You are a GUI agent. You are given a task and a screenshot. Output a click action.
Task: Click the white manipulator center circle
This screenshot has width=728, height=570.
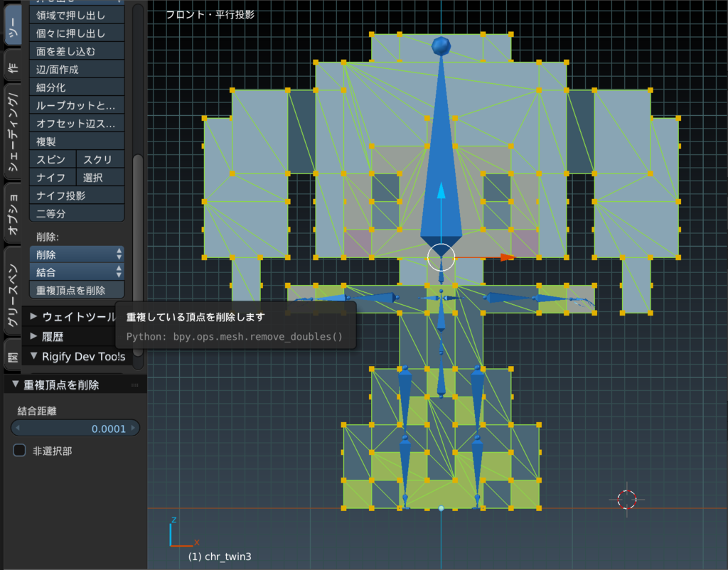pos(441,257)
